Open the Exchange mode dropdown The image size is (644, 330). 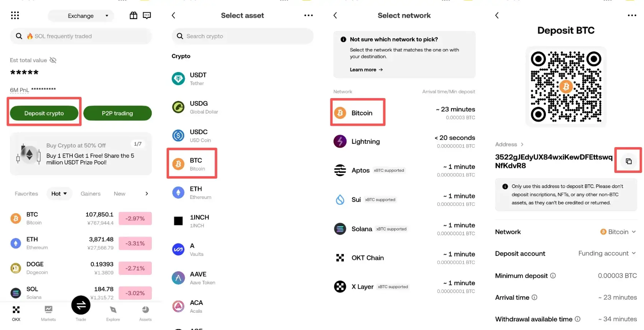(81, 16)
